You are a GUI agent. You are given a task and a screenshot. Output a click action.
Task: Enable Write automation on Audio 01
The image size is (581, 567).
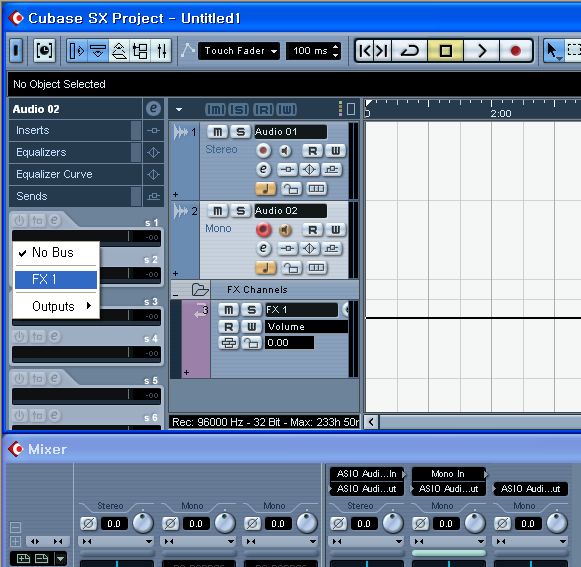coord(335,151)
